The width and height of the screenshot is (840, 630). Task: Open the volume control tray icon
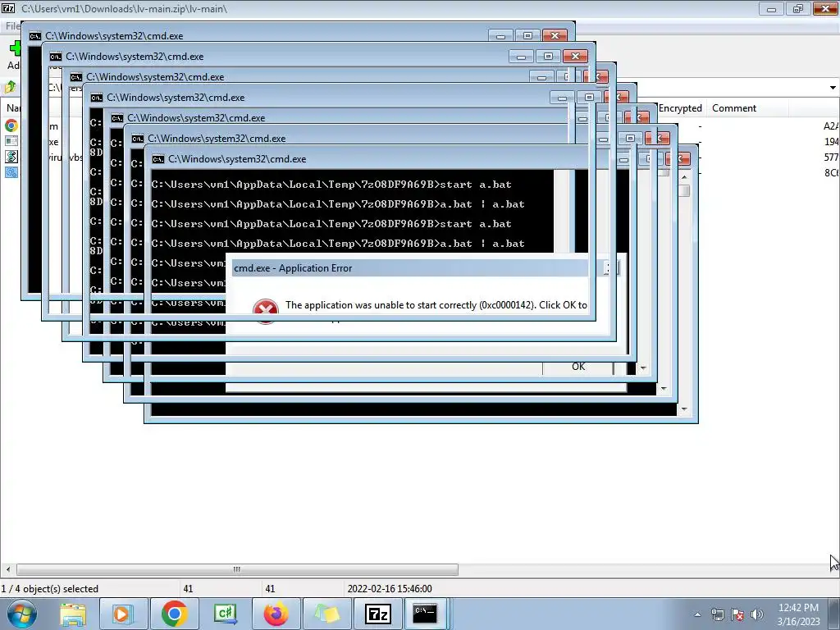click(x=756, y=614)
